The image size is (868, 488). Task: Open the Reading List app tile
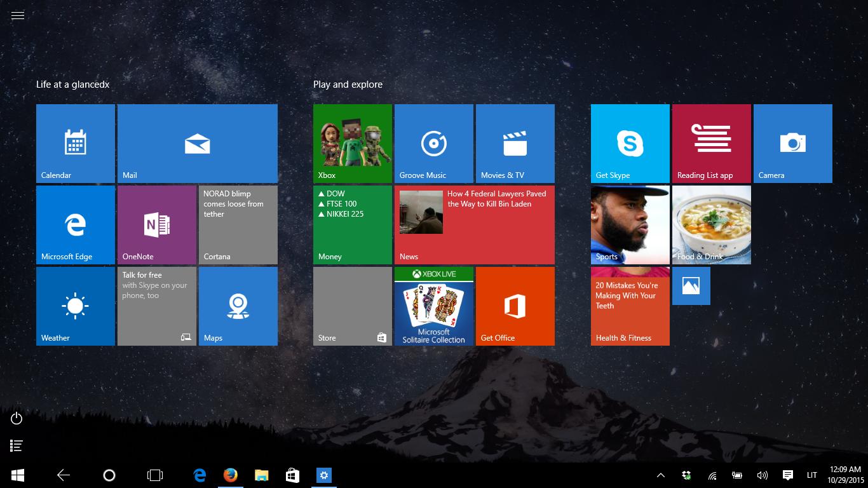[712, 144]
